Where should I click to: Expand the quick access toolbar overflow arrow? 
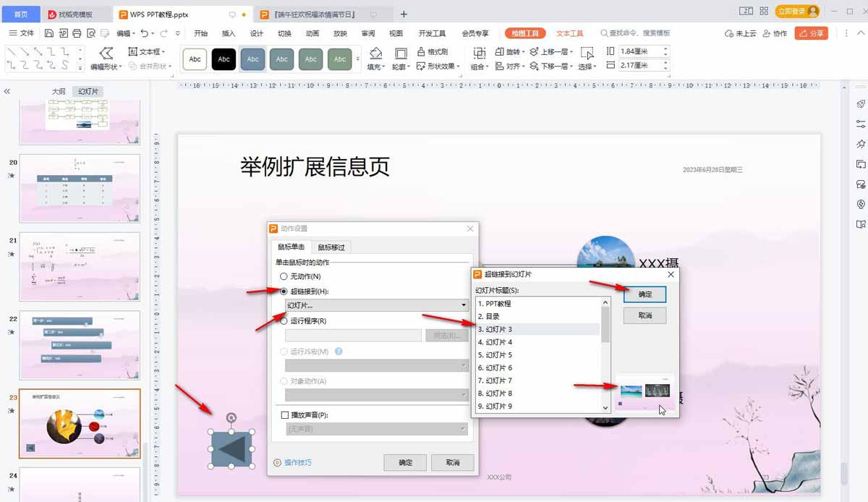177,33
